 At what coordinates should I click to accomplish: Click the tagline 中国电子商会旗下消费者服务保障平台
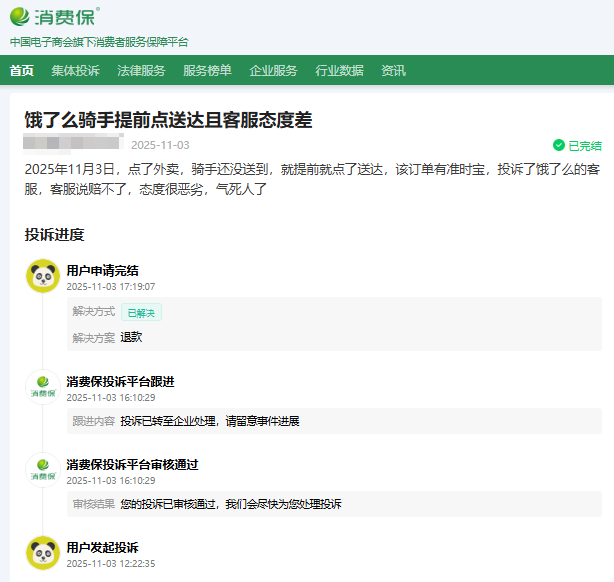tap(99, 42)
